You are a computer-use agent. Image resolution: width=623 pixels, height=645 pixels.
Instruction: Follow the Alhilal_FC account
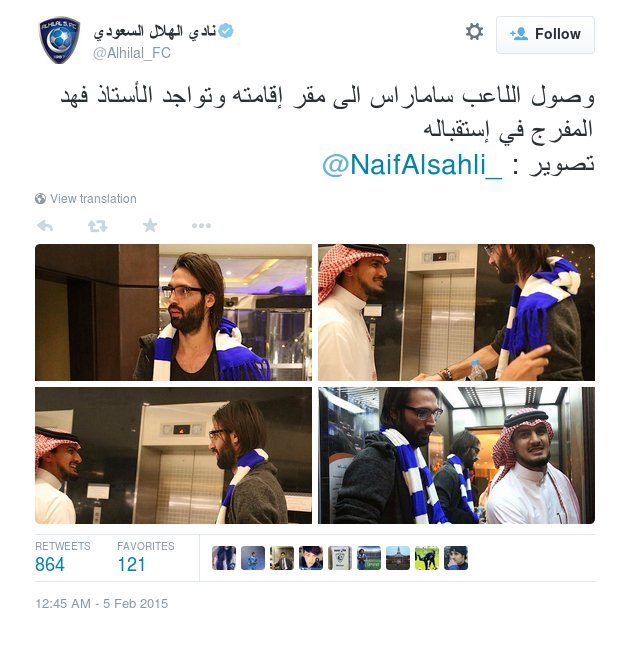click(x=545, y=35)
